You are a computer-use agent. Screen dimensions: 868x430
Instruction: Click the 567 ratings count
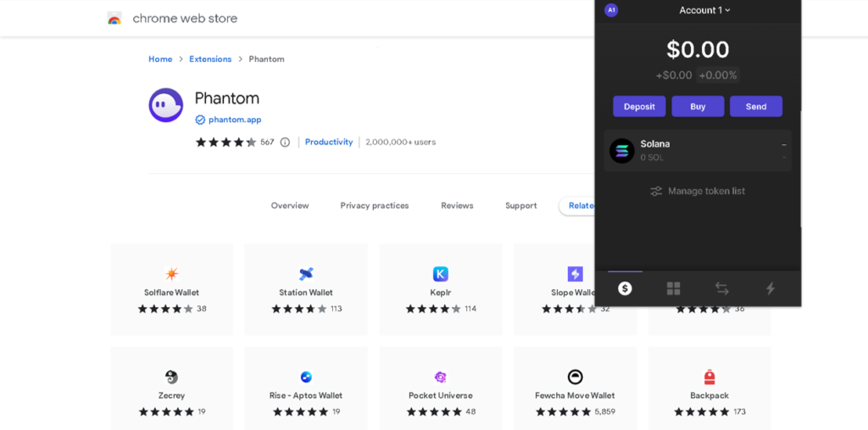point(267,142)
